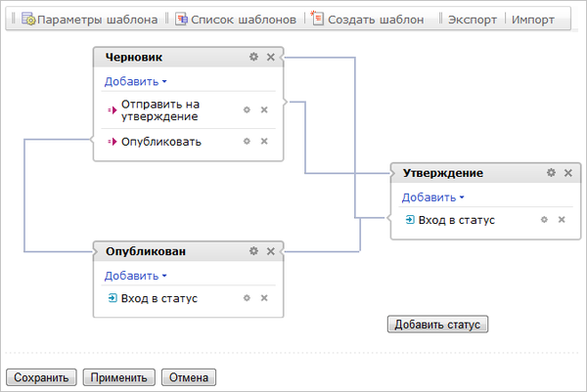This screenshot has height=392, width=587.
Task: Delete the 'Отправить на утверждение' action
Action: (x=264, y=109)
